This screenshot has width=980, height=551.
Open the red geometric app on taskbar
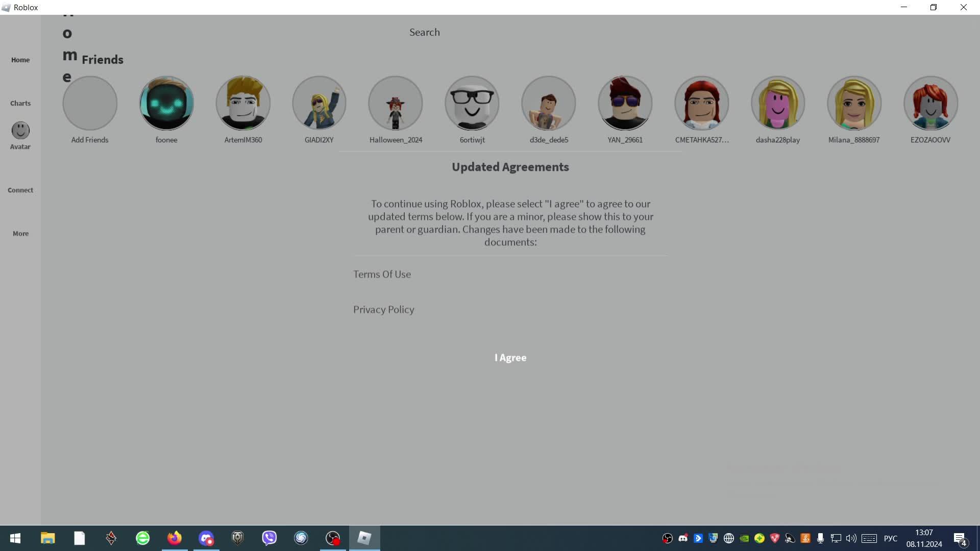(111, 538)
